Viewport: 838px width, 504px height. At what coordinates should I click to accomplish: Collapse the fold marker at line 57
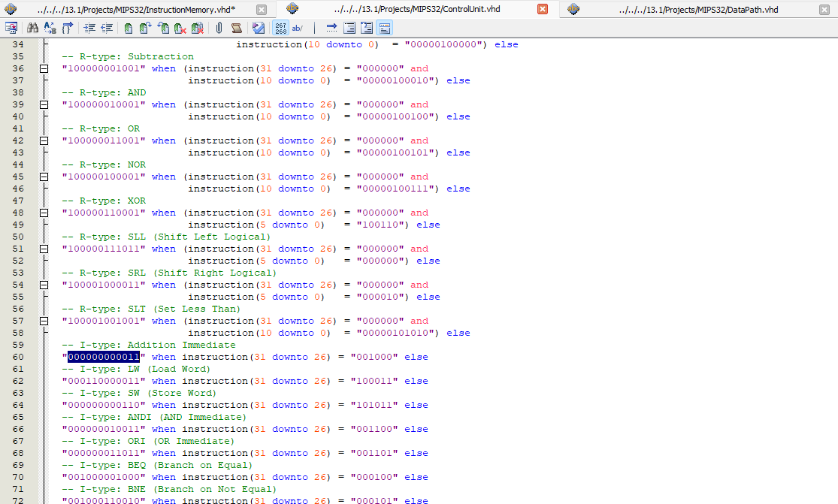click(44, 321)
